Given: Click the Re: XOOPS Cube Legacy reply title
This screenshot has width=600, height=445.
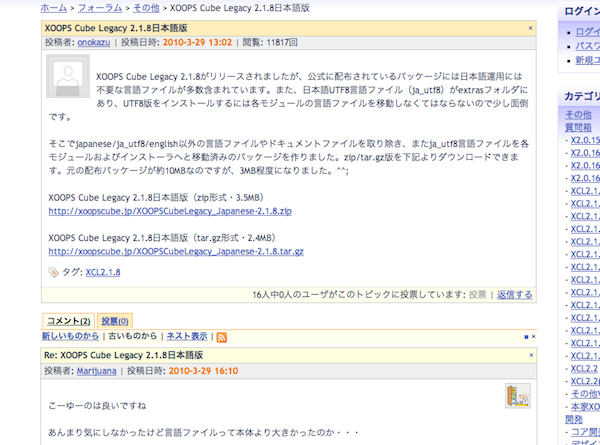Looking at the screenshot, I should (124, 355).
